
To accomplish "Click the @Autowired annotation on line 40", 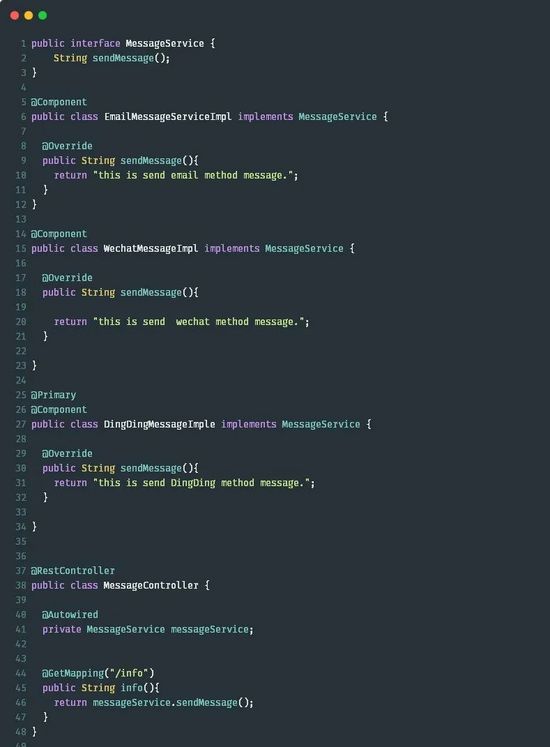I will pos(70,615).
